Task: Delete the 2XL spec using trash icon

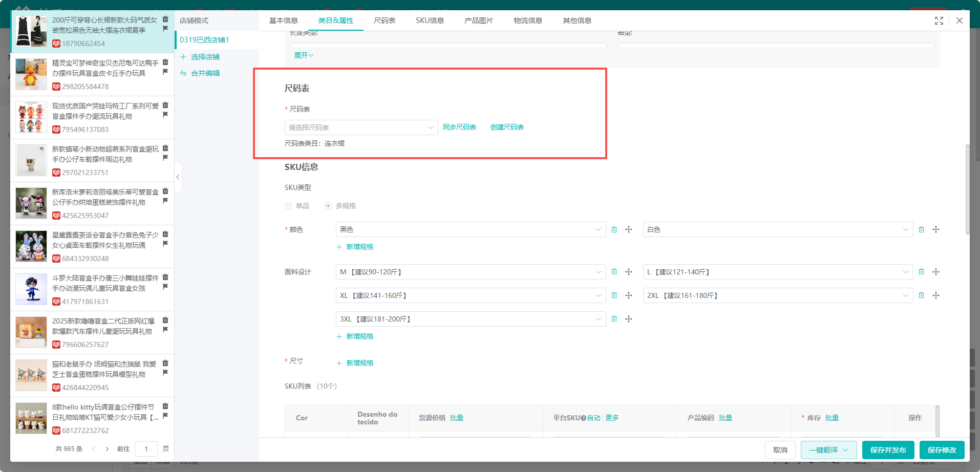Action: click(921, 296)
